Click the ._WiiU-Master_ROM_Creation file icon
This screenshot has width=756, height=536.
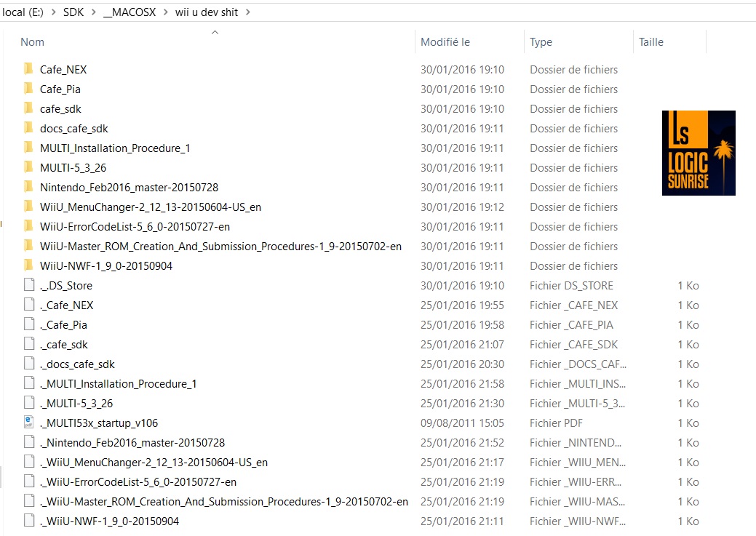tap(29, 501)
